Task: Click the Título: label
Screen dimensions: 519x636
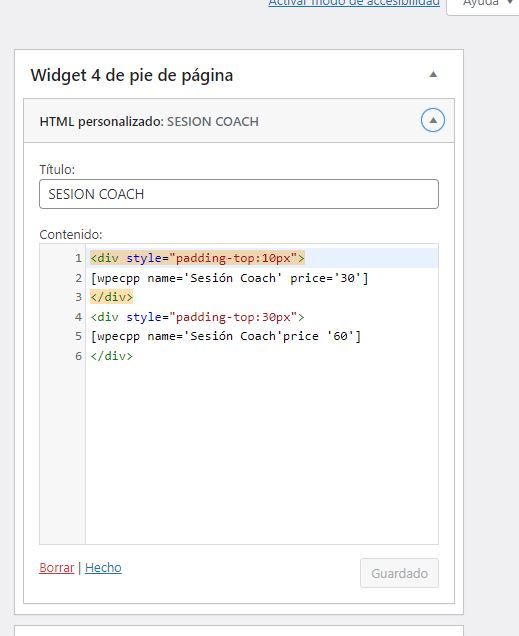Action: pyautogui.click(x=57, y=169)
